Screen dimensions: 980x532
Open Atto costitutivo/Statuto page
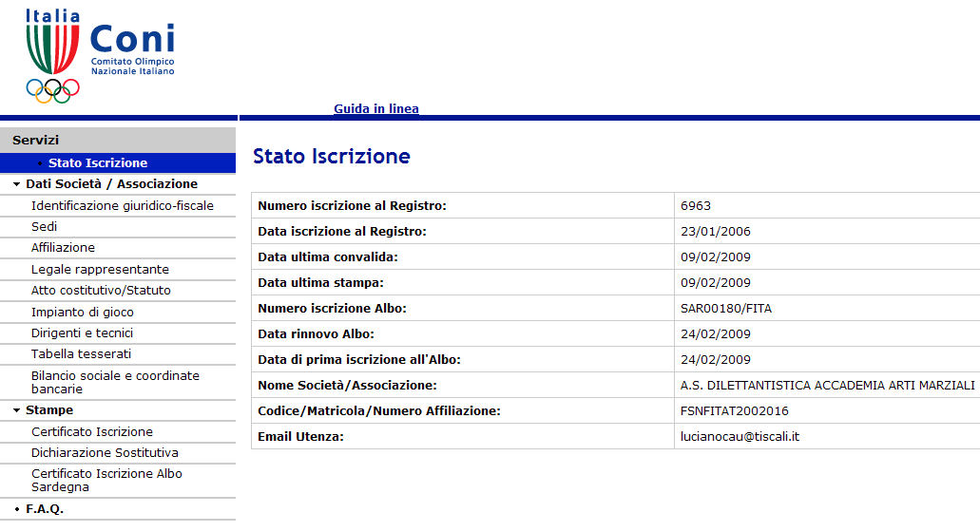(x=102, y=291)
